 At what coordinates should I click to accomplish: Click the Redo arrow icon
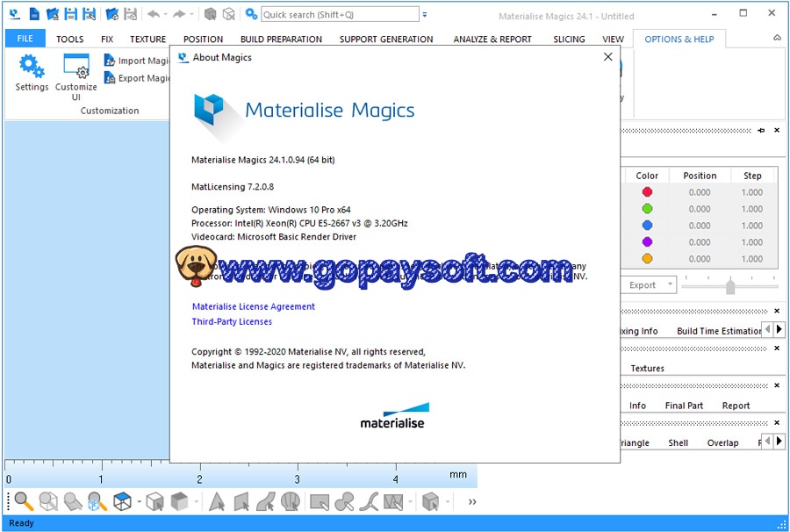(x=179, y=14)
